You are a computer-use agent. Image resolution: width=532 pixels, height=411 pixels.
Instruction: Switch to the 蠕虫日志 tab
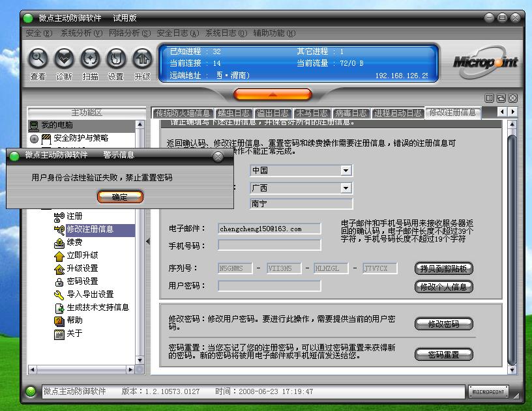click(233, 113)
